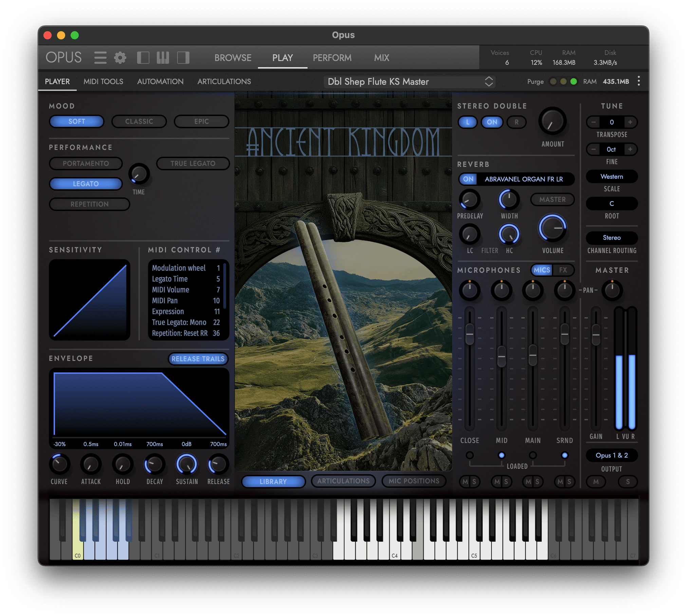This screenshot has height=616, width=687.
Task: Click the Stereo Double Amount knob
Action: point(552,121)
